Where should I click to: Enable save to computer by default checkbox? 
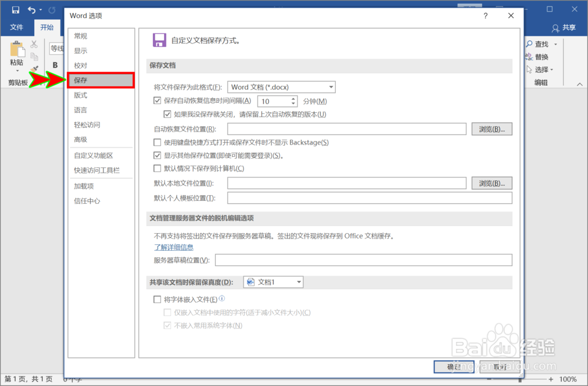coord(158,168)
